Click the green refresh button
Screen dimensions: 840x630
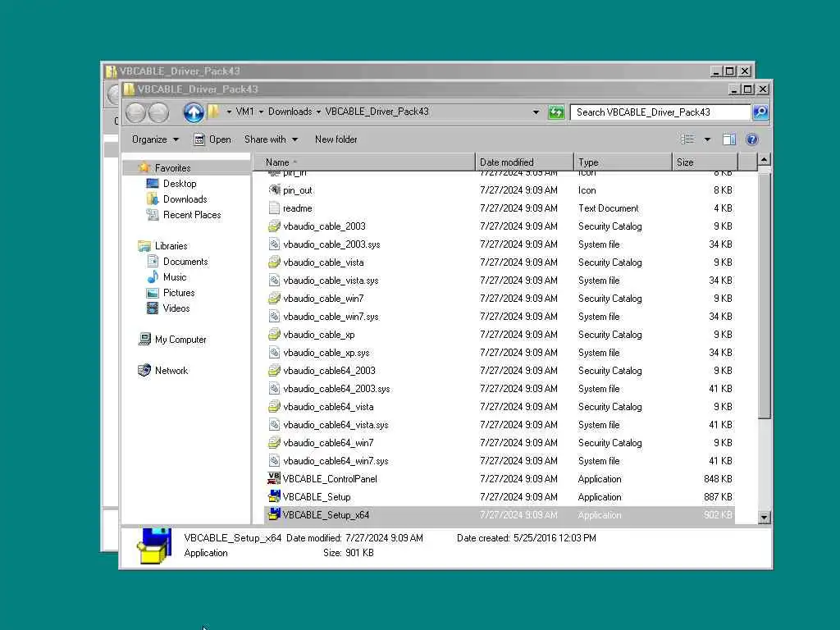click(x=556, y=112)
